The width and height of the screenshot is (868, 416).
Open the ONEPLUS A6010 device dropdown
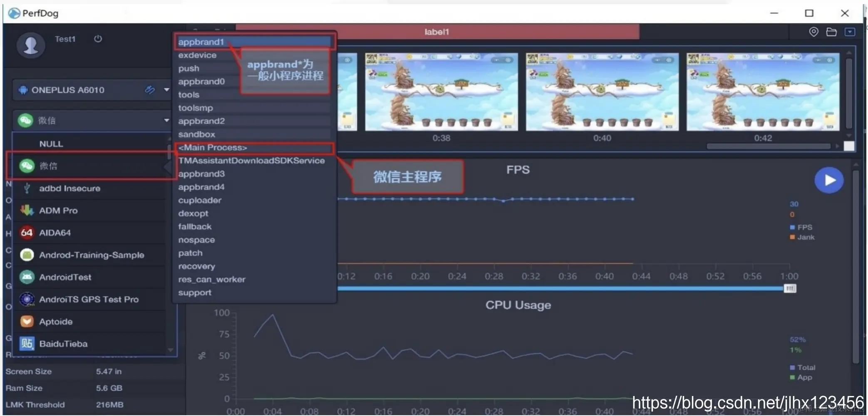click(166, 89)
